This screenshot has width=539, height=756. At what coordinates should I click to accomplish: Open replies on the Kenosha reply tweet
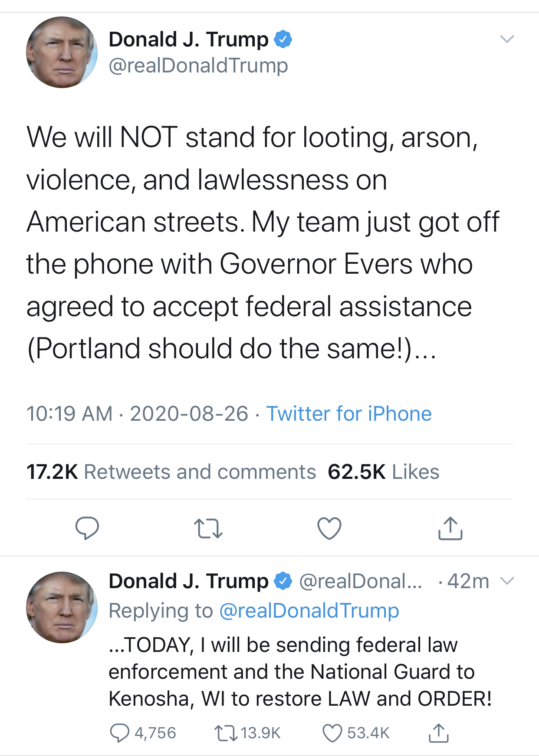point(120,733)
